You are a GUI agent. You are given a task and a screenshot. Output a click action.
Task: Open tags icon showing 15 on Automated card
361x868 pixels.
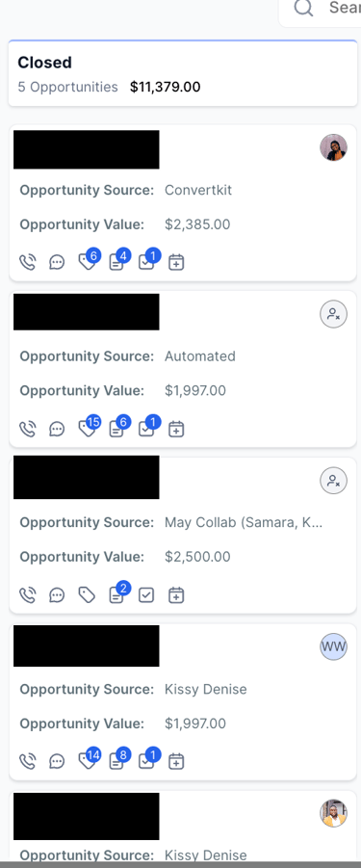coord(89,427)
